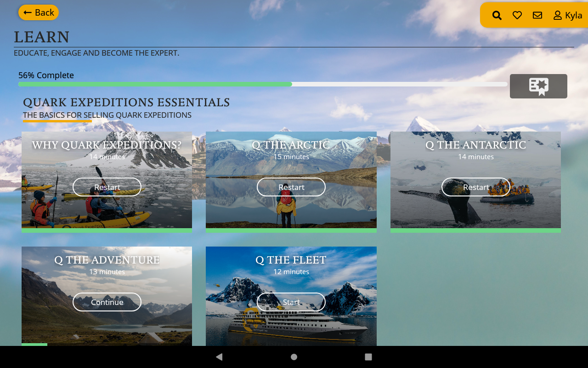588x368 pixels.
Task: Click 'Educate, Engage and Become the Expert' tagline
Action: [x=96, y=53]
